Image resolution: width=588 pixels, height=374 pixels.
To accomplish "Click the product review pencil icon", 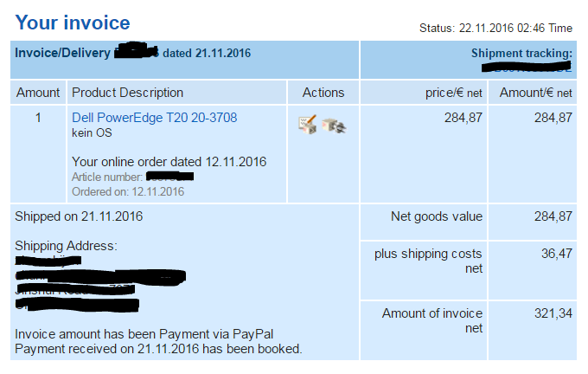I will (307, 125).
